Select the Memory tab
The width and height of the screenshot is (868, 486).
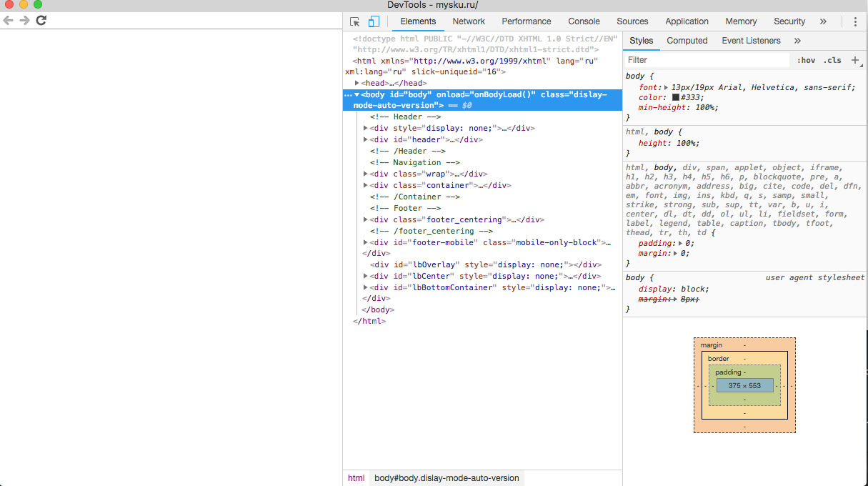[741, 21]
